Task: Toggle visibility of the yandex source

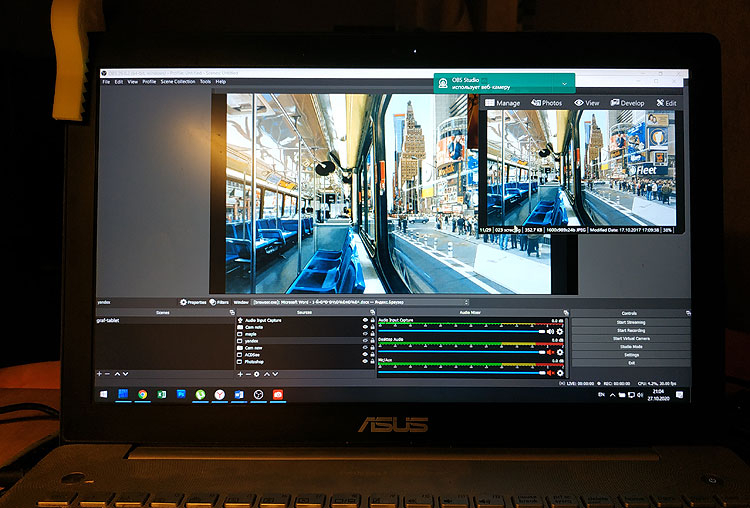Action: (363, 341)
